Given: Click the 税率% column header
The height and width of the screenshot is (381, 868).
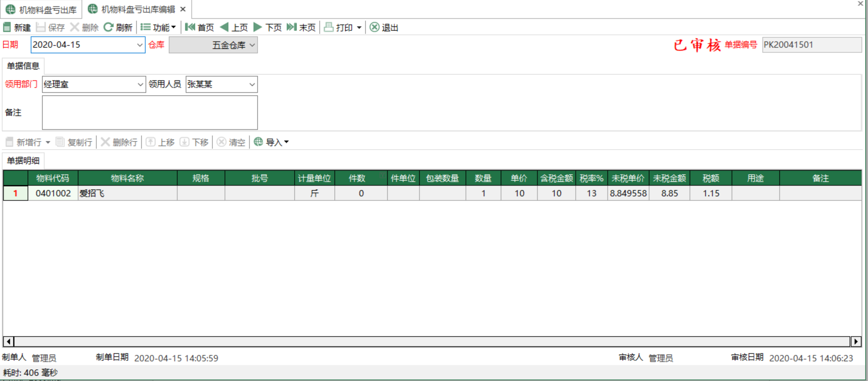Looking at the screenshot, I should (591, 178).
